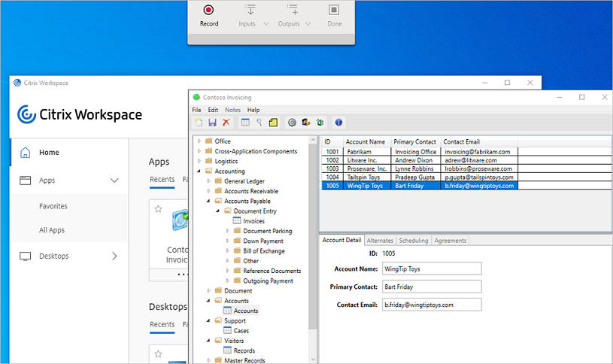Click the Invoices table icon in the tree

[236, 221]
